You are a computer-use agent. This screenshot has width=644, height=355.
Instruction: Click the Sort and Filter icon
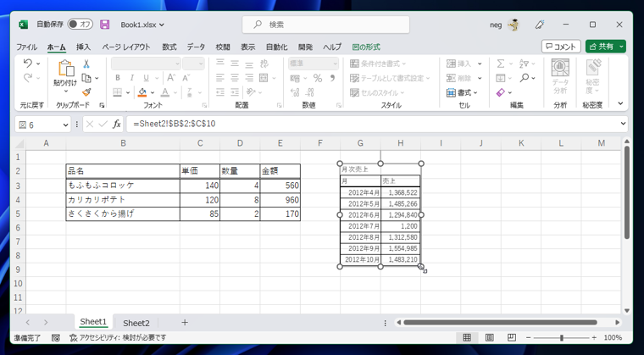[524, 64]
